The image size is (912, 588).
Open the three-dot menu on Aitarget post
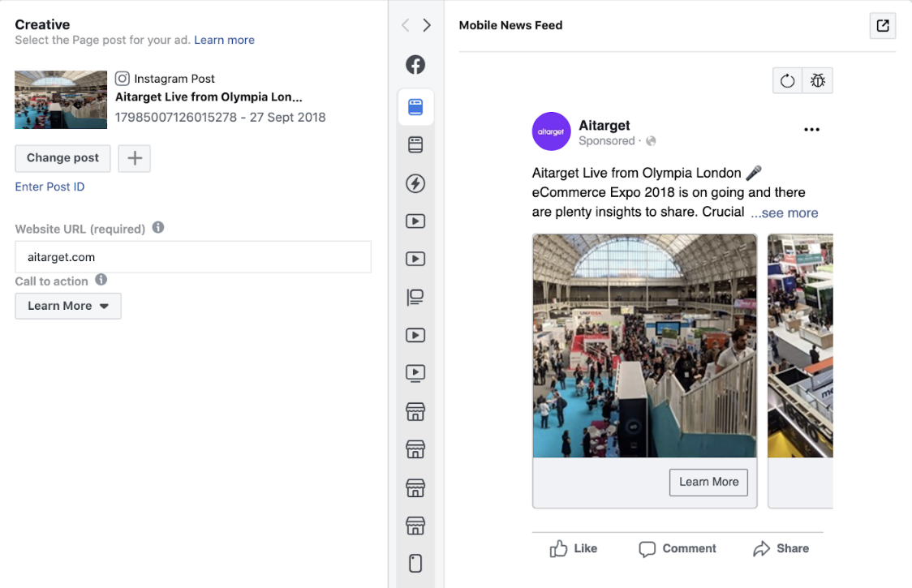[x=811, y=130]
